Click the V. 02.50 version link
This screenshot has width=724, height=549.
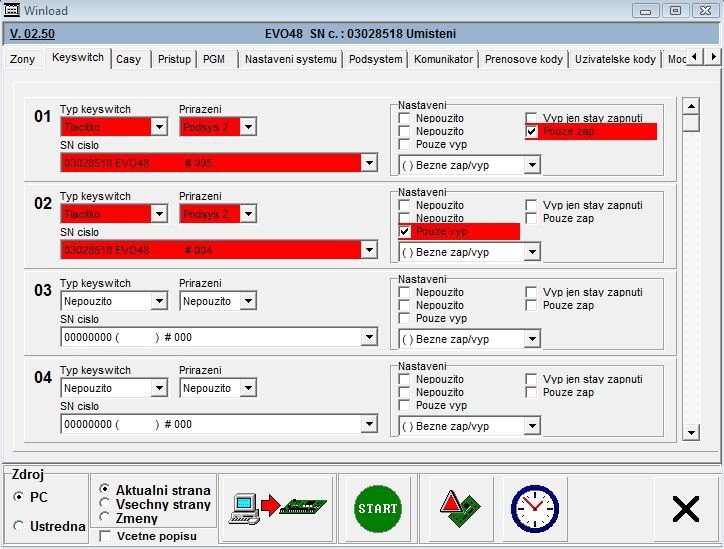pyautogui.click(x=31, y=33)
